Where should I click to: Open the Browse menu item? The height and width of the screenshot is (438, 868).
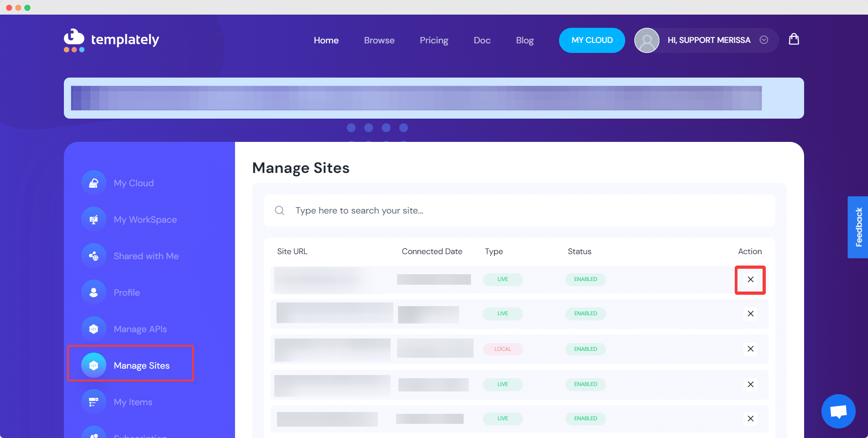[379, 40]
